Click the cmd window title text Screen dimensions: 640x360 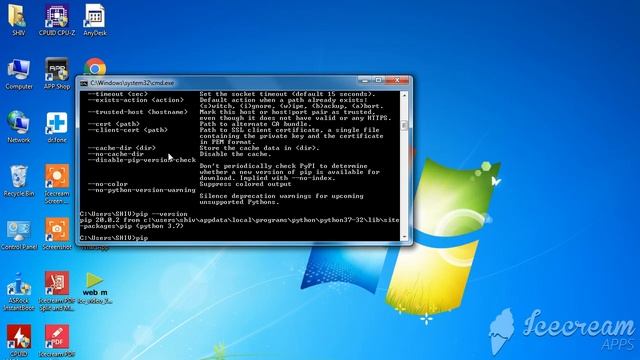[132, 83]
